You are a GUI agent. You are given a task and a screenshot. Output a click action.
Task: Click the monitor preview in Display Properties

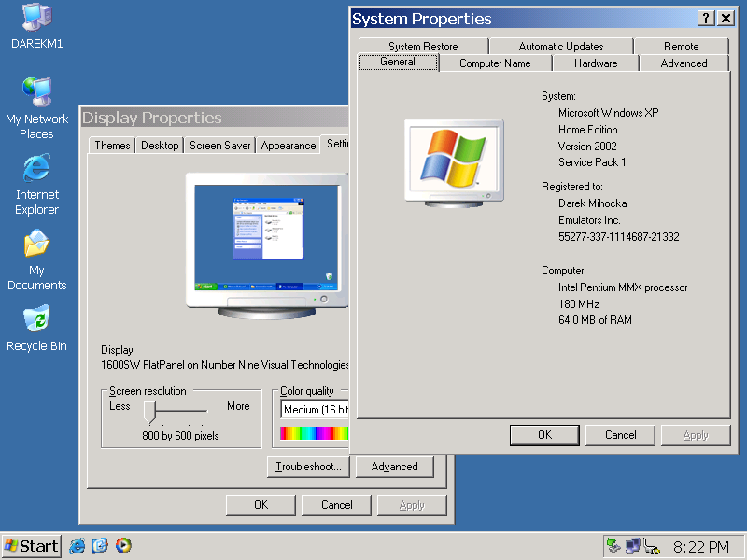click(x=267, y=245)
